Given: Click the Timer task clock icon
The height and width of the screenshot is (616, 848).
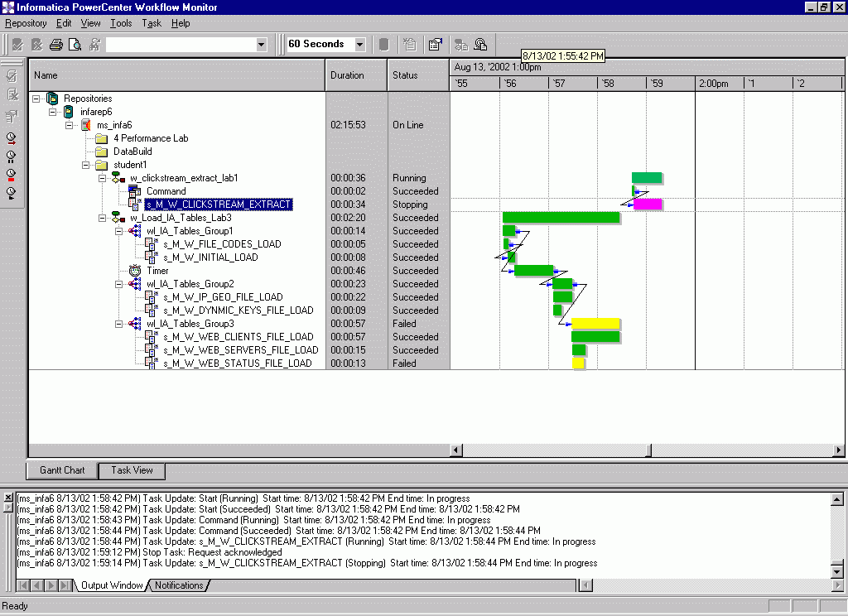Looking at the screenshot, I should 135,271.
